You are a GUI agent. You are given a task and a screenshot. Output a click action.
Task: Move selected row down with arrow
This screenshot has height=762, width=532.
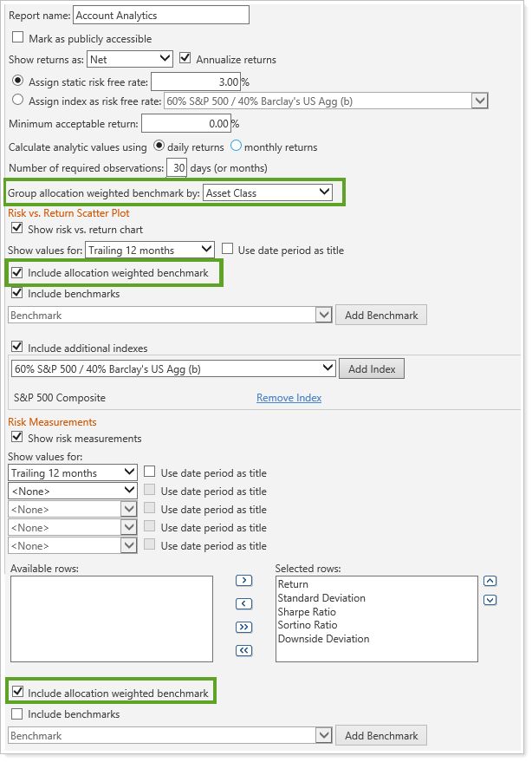tap(490, 599)
